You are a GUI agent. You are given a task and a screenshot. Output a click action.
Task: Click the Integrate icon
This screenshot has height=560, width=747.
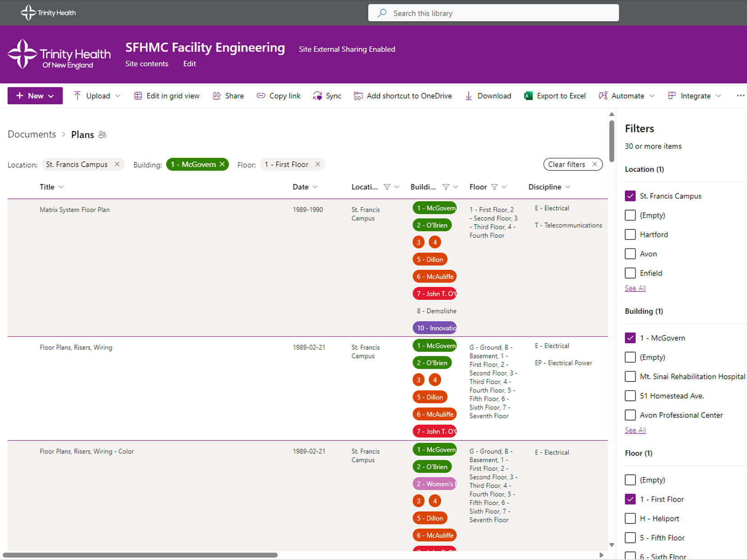(672, 96)
